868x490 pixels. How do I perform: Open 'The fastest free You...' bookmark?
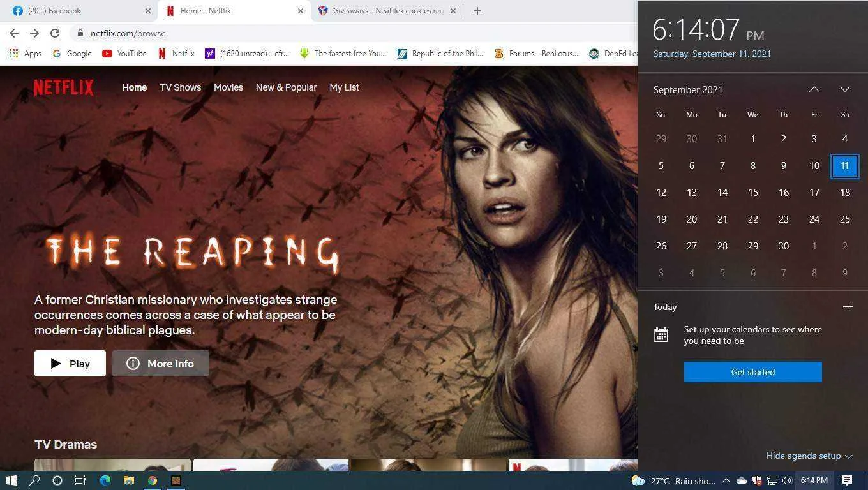(343, 54)
